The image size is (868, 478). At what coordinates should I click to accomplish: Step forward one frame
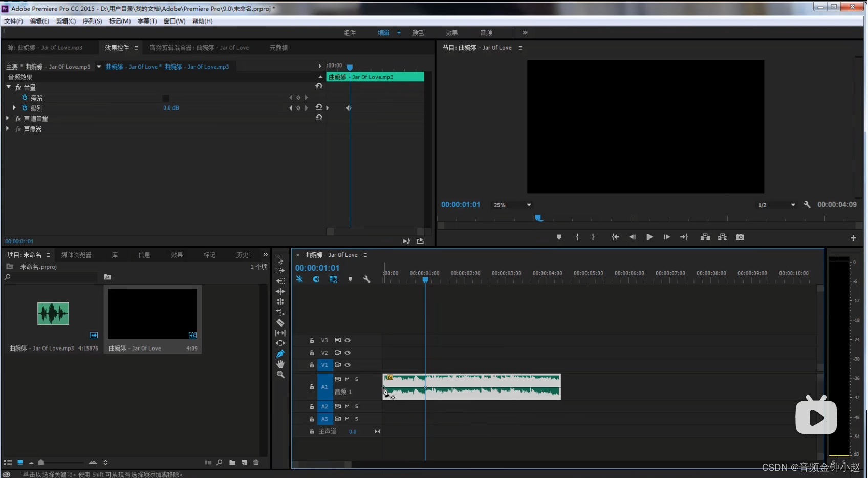667,237
